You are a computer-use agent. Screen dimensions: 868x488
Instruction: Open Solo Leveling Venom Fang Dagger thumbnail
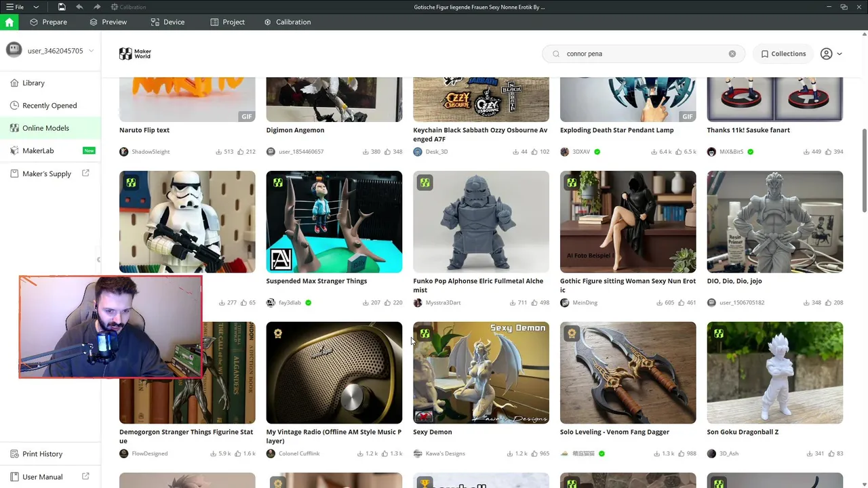[x=628, y=373]
